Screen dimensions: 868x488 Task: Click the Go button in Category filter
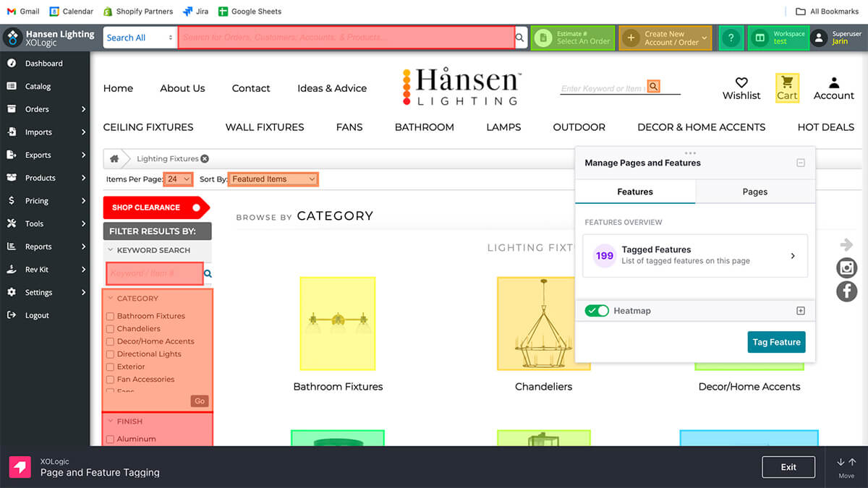pos(200,401)
